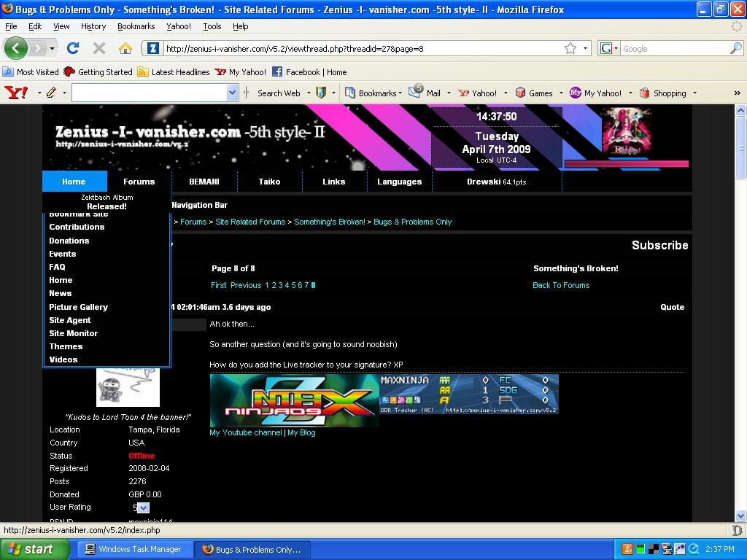747x560 pixels.
Task: Click the MAXNINJA DDR Tracker signature banner
Action: [469, 394]
